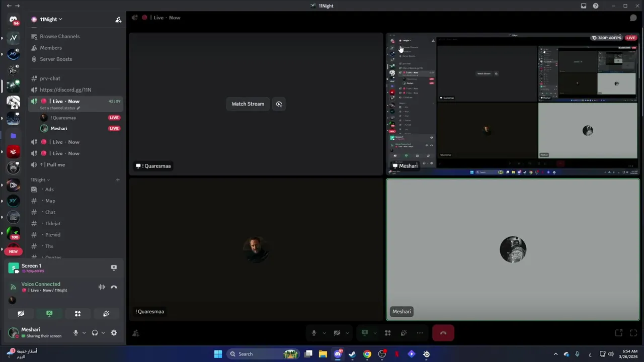Open the Map channel

50,201
